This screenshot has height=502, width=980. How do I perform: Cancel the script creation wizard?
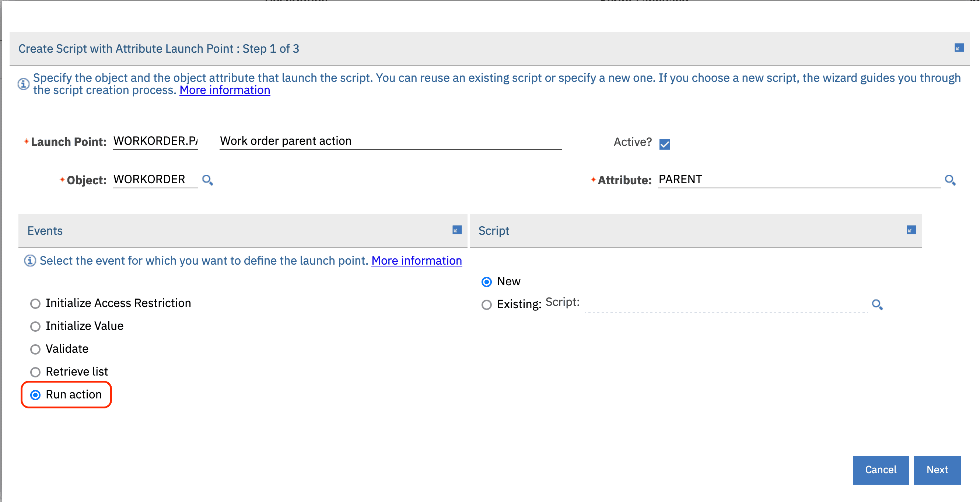(880, 470)
